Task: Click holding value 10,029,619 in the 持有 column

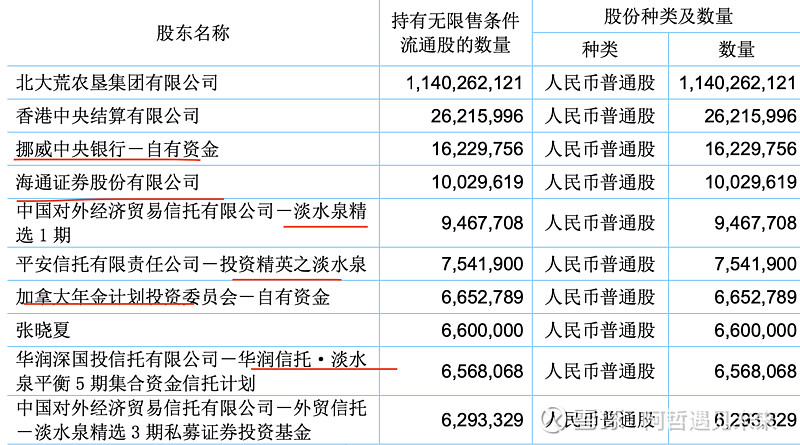Action: [477, 182]
